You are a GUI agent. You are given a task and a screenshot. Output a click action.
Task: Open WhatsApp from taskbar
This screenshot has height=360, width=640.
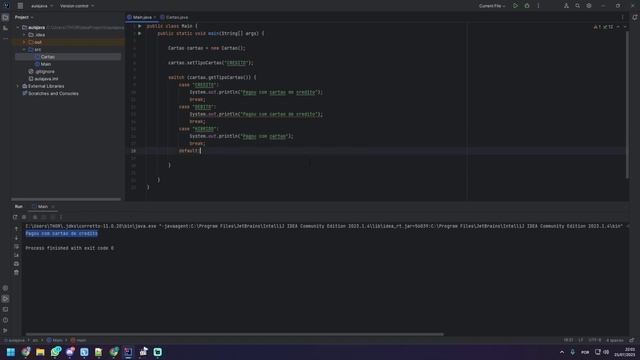[55, 352]
